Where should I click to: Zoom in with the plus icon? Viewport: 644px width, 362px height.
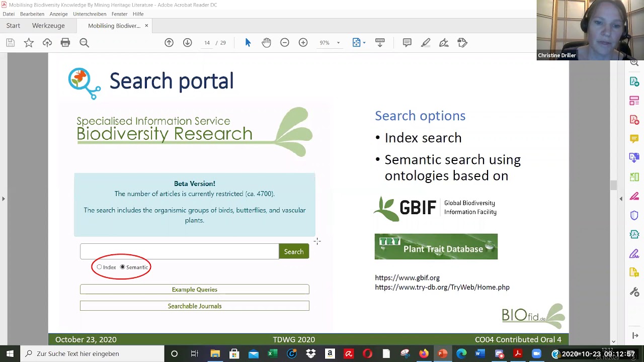pos(303,43)
